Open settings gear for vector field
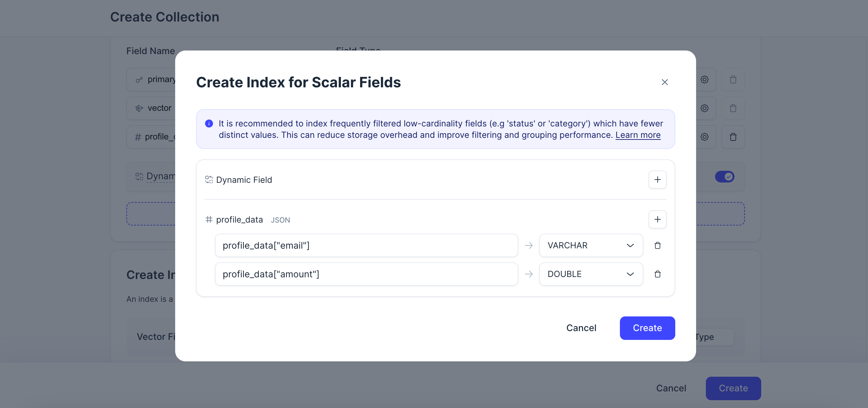 (x=704, y=108)
